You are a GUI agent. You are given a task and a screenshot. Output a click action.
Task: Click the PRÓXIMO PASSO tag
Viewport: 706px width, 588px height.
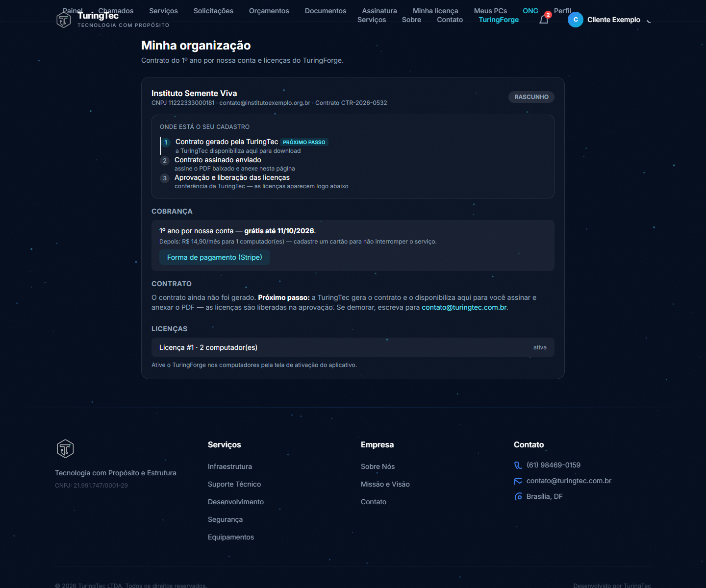[x=304, y=142]
